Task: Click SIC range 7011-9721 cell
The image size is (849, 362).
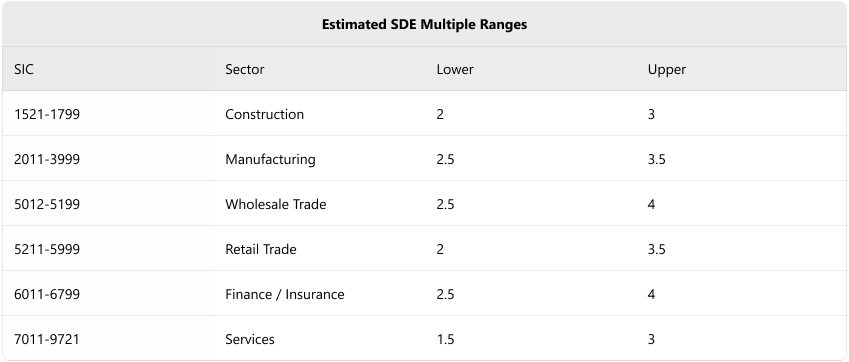Action: pos(47,339)
